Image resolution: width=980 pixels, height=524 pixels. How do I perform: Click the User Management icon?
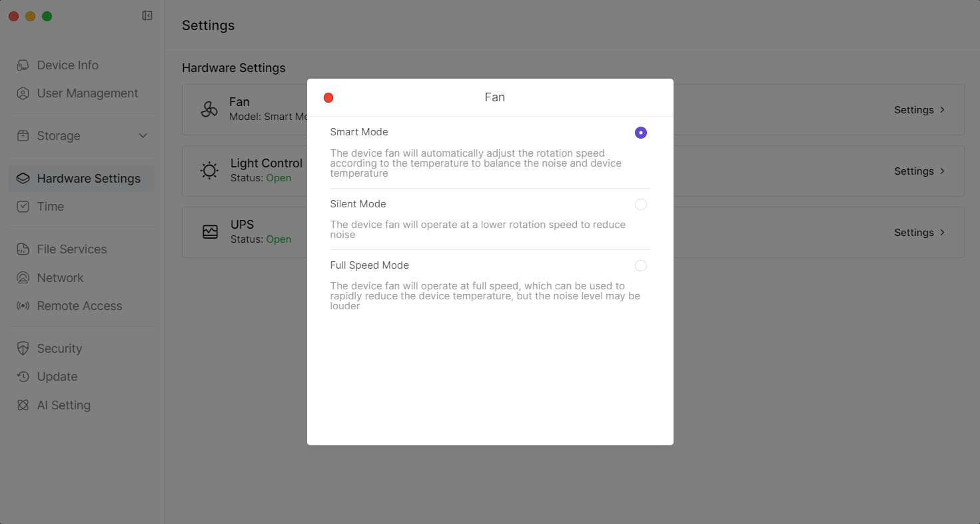tap(23, 93)
